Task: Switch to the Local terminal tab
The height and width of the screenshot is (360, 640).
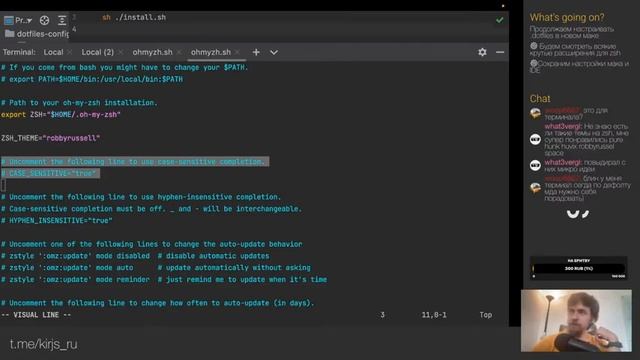Action: coord(53,52)
